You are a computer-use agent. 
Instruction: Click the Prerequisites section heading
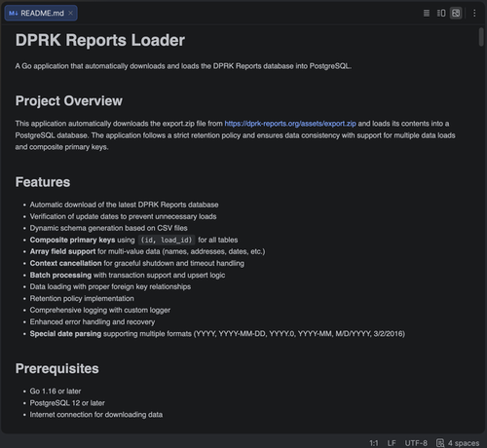pyautogui.click(x=56, y=369)
